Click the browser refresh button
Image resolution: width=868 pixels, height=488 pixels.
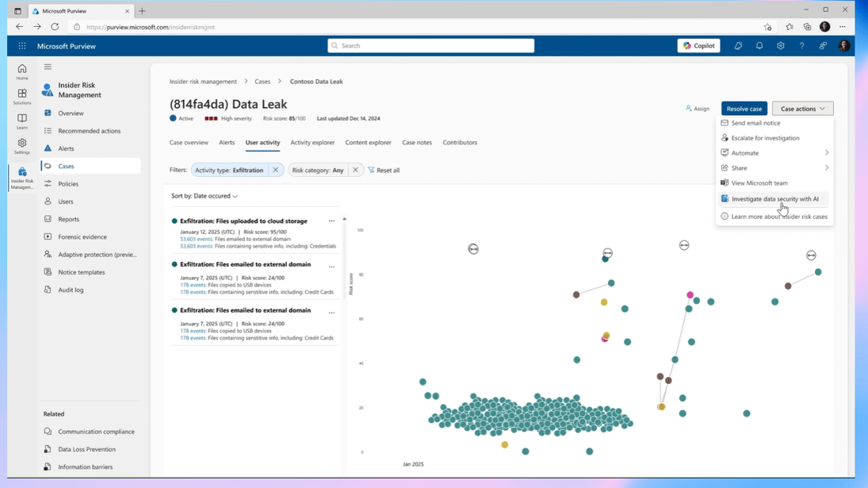(x=55, y=27)
